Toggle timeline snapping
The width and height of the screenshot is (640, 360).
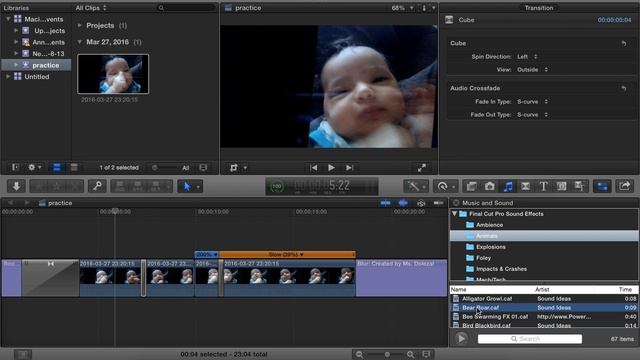point(438,203)
